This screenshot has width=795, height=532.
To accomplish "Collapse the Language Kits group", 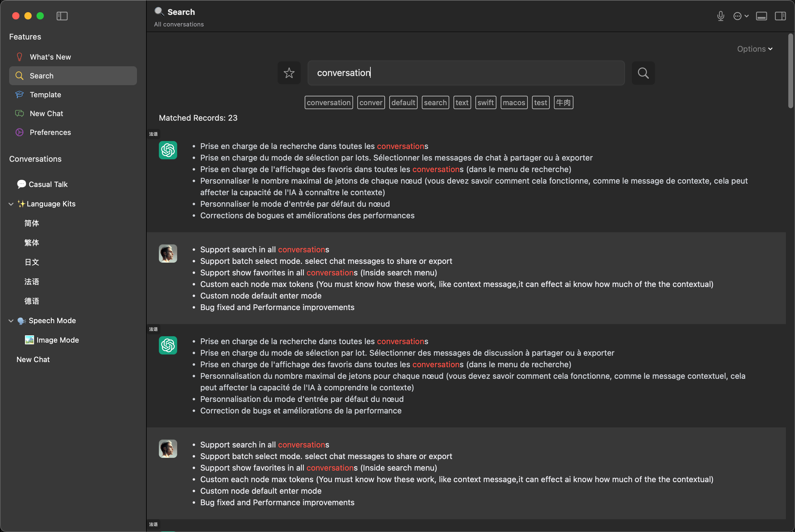I will point(11,204).
